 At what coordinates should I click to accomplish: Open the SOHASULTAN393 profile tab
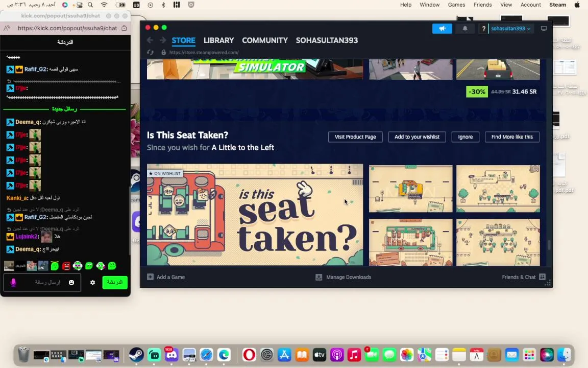(x=327, y=40)
